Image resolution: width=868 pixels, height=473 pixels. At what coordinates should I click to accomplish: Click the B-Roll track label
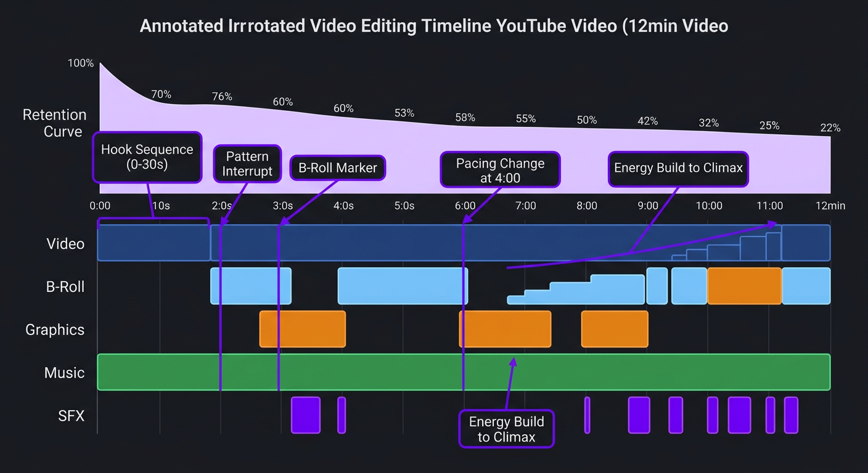(65, 286)
